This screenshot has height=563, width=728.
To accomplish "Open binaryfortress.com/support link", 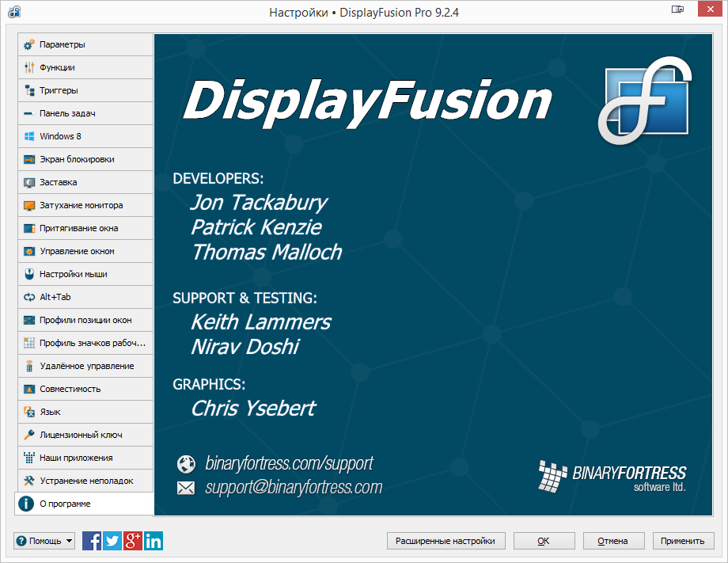I will (289, 464).
